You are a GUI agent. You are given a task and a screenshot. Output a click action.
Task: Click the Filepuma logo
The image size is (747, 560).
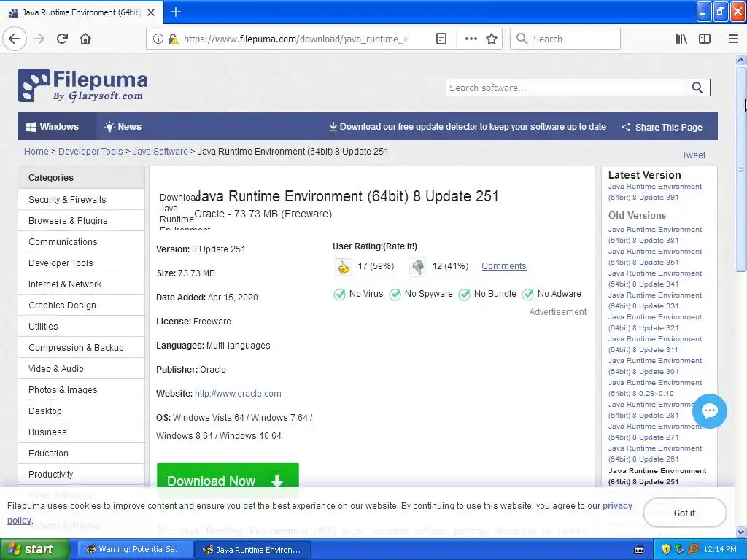pos(82,86)
